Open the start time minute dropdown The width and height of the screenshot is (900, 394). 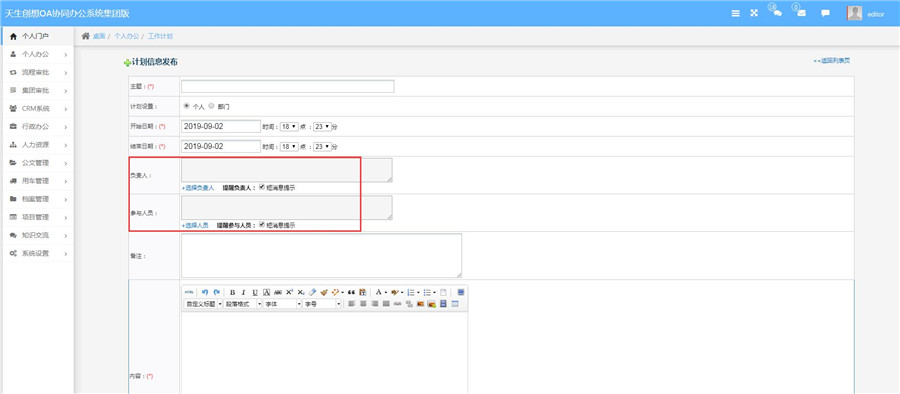(322, 126)
